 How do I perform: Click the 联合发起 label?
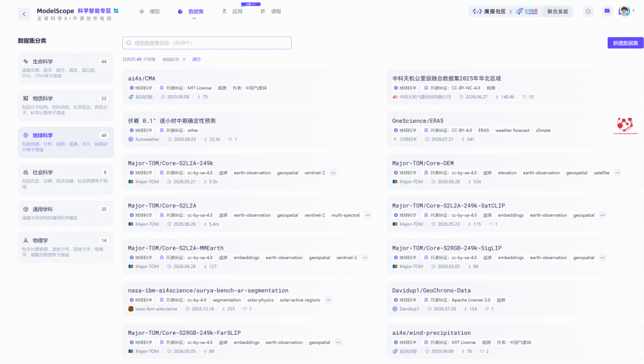tap(558, 11)
